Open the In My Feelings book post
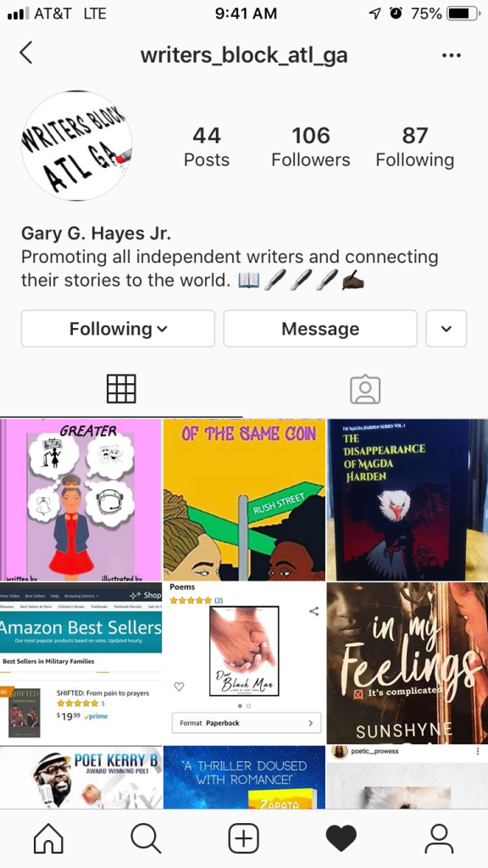Screen dimensions: 488x868 click(408, 663)
